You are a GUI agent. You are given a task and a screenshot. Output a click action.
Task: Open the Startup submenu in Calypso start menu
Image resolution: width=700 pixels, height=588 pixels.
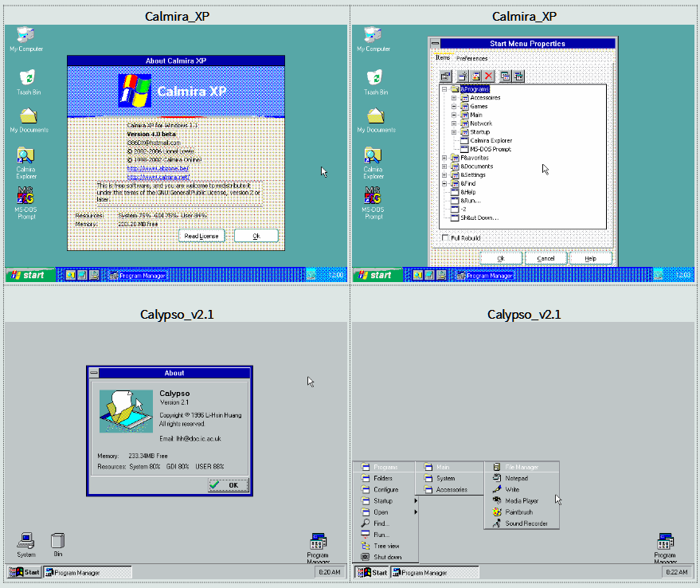tap(385, 501)
